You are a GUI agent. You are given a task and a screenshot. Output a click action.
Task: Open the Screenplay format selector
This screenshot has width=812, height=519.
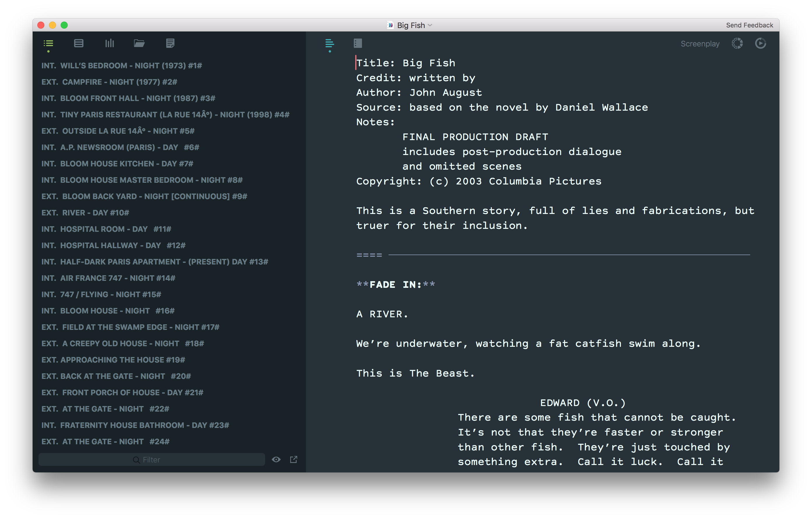point(700,44)
